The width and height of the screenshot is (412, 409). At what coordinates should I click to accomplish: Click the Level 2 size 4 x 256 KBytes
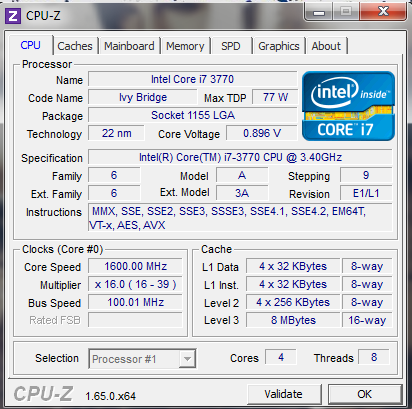pos(293,302)
